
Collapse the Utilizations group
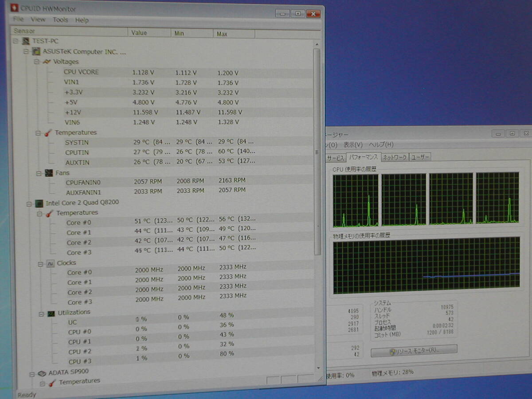pyautogui.click(x=41, y=314)
